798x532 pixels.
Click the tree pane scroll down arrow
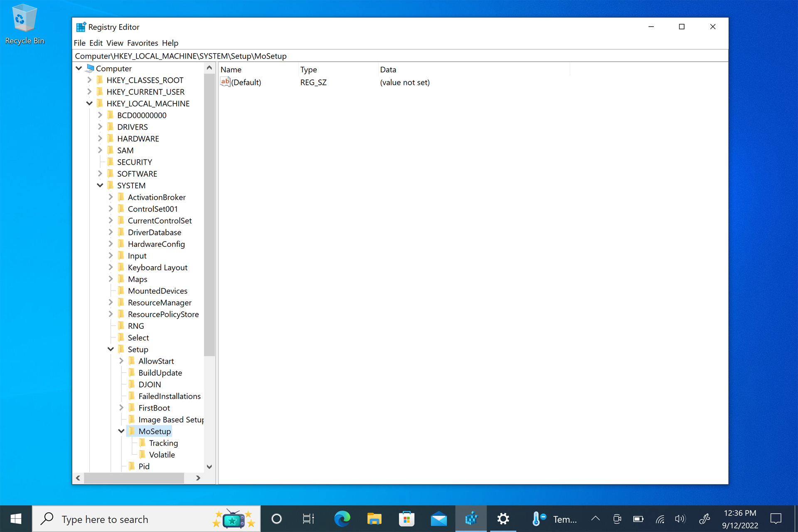(x=209, y=467)
